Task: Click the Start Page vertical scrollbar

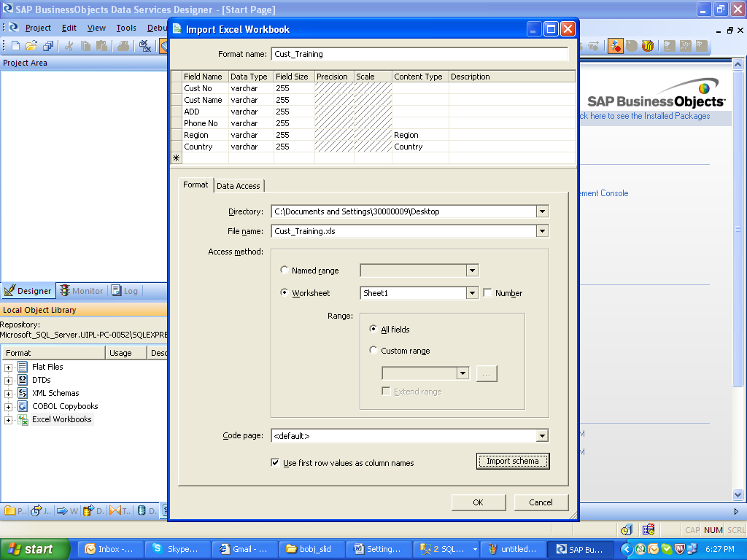Action: pyautogui.click(x=738, y=279)
